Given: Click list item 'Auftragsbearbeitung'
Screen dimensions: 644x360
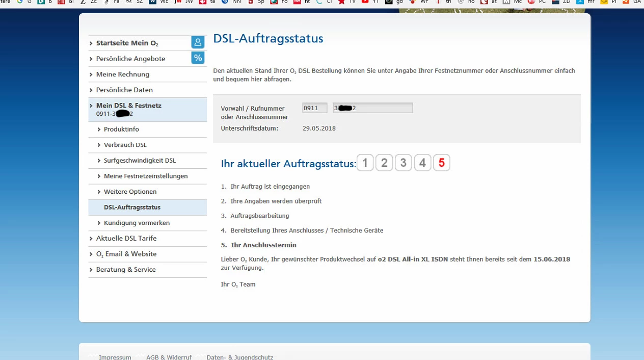Looking at the screenshot, I should 260,216.
